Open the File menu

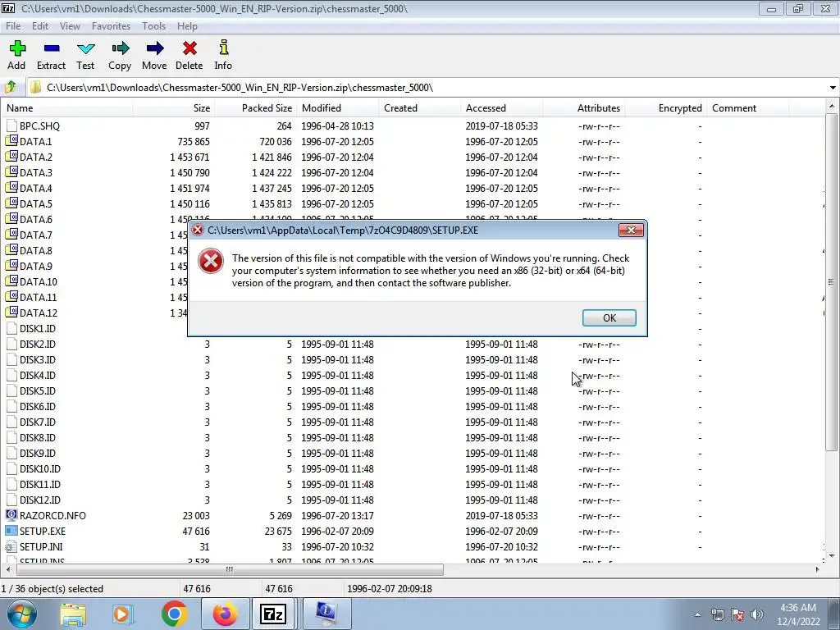click(13, 25)
